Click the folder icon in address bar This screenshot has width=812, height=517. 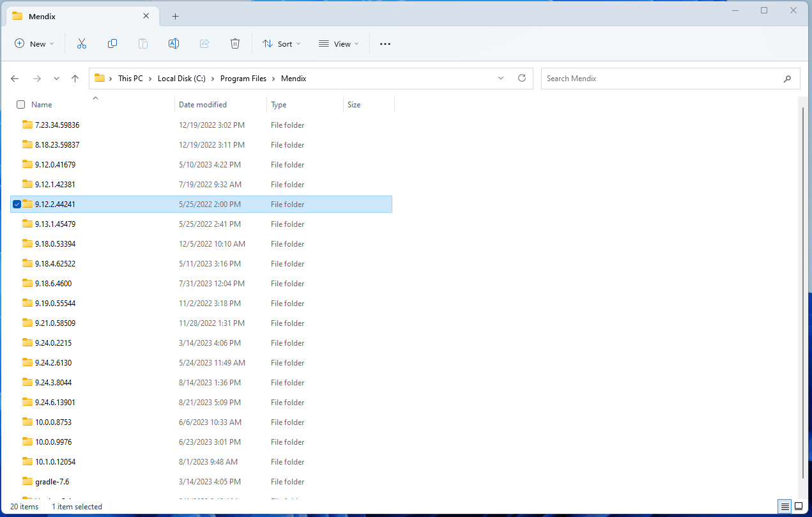[99, 78]
